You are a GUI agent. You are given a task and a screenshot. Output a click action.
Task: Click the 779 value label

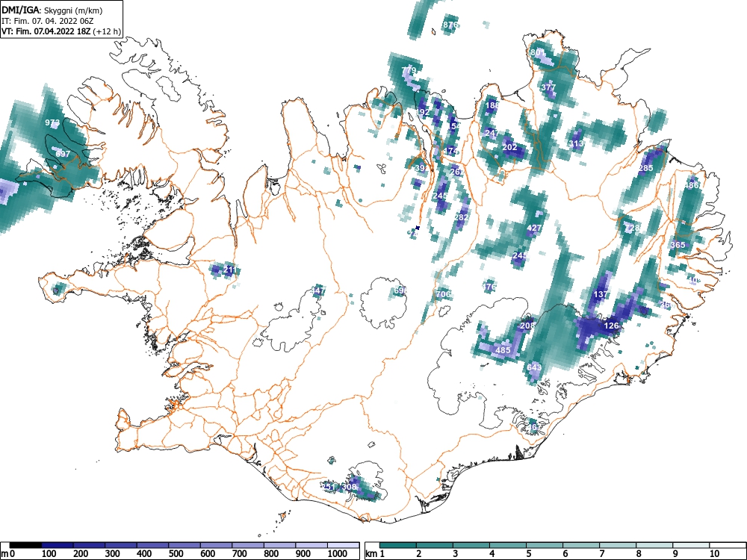pyautogui.click(x=409, y=70)
